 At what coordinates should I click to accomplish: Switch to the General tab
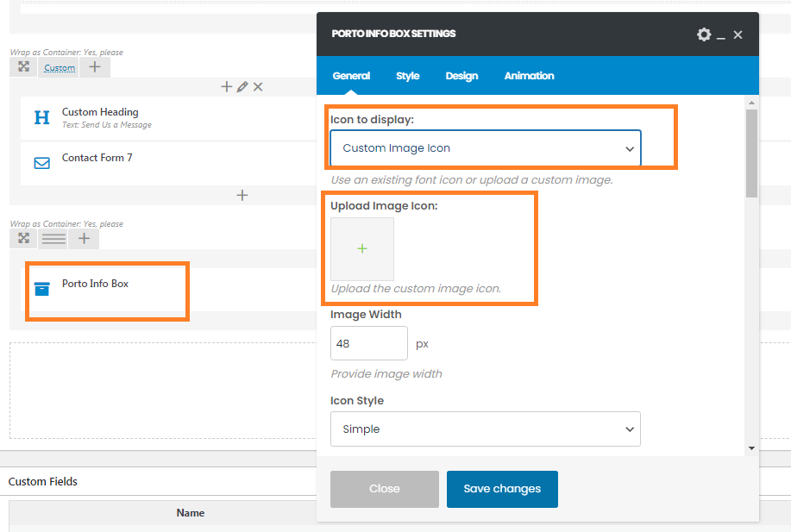(x=351, y=76)
